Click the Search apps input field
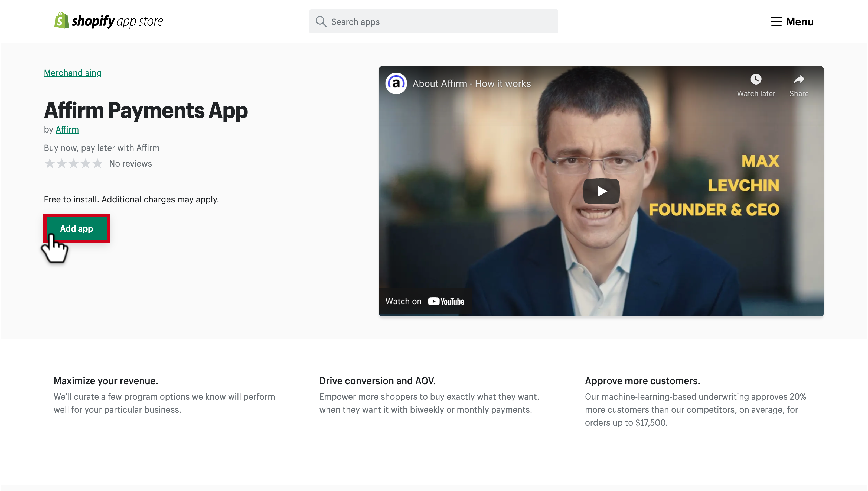Image resolution: width=868 pixels, height=491 pixels. [x=433, y=21]
